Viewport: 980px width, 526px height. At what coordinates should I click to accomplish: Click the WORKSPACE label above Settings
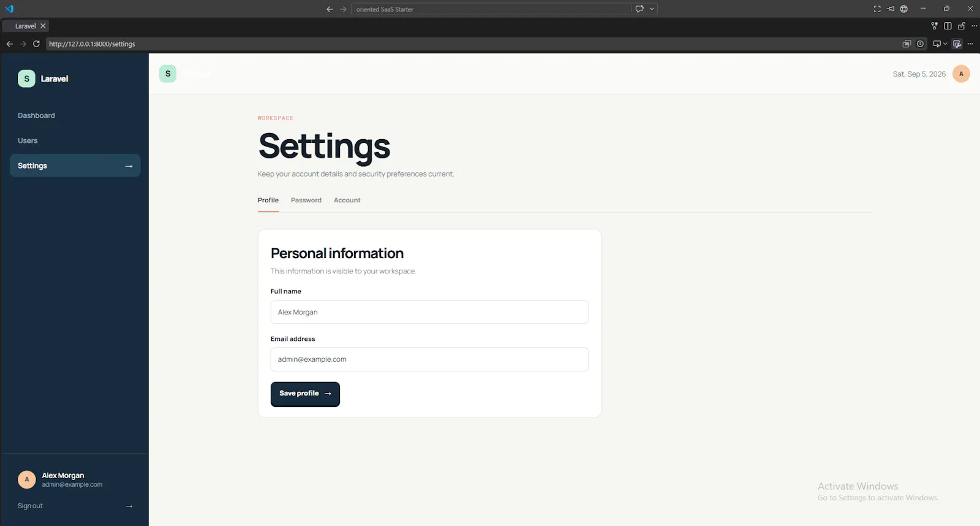point(276,118)
